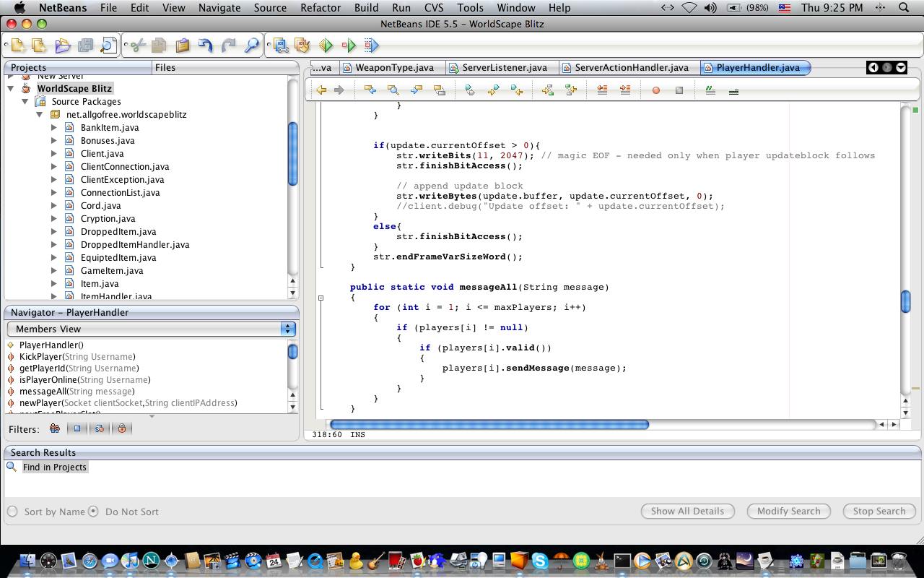The height and width of the screenshot is (578, 924).
Task: Click the volume icon in the menu bar
Action: coord(710,8)
